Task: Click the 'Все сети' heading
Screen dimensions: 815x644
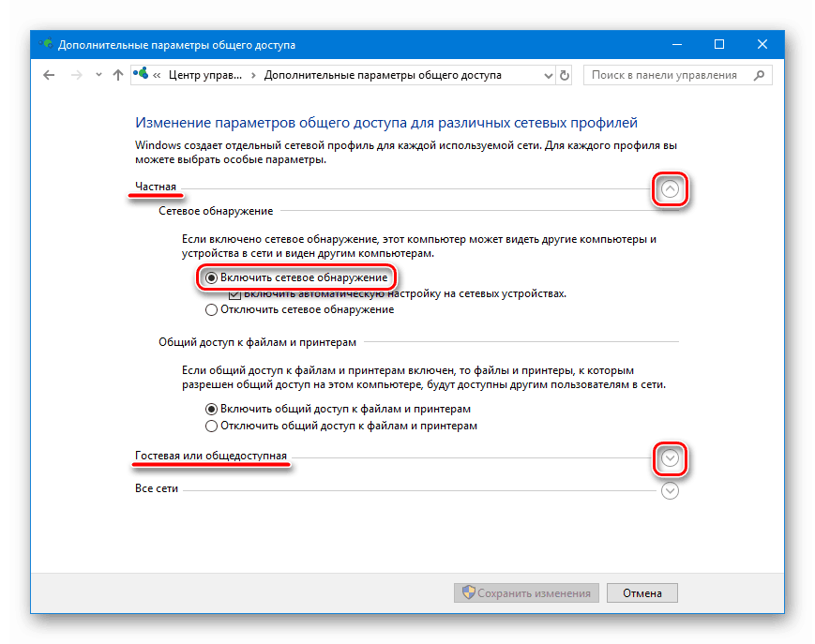Action: (x=157, y=488)
